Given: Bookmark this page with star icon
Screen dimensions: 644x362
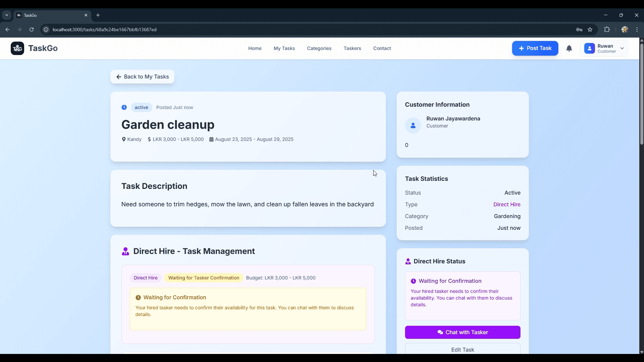Looking at the screenshot, I should click(x=590, y=30).
